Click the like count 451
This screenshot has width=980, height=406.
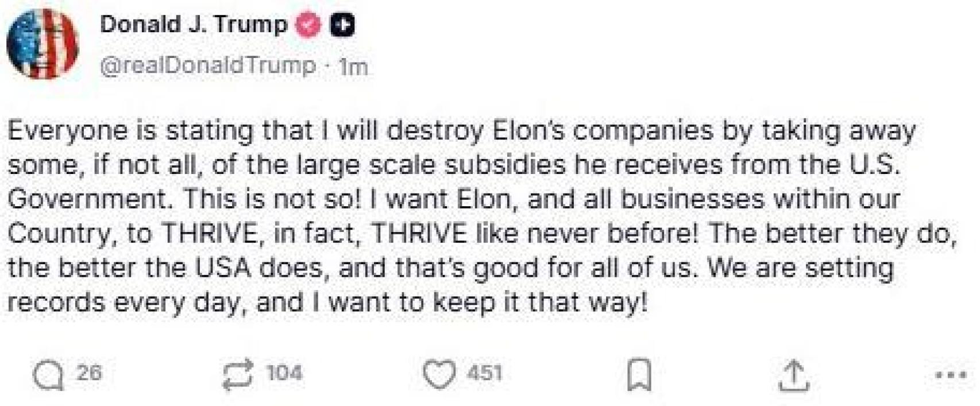485,373
